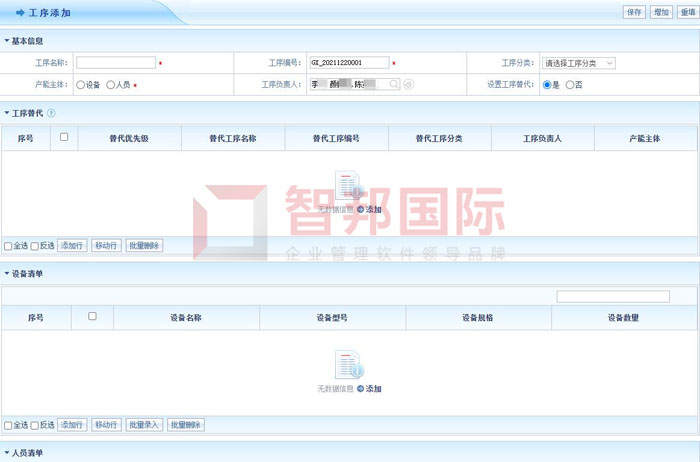Expand the 人员清单 section
700x462 pixels.
7,453
